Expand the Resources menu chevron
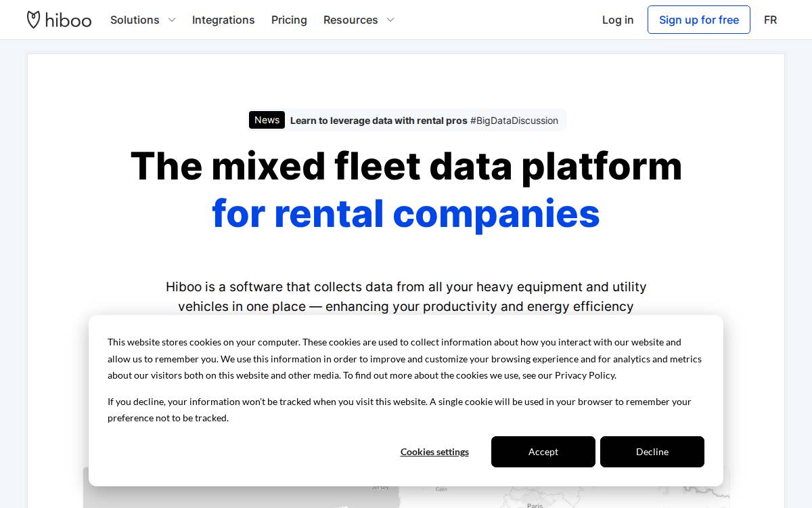Viewport: 812px width, 508px height. click(x=390, y=20)
